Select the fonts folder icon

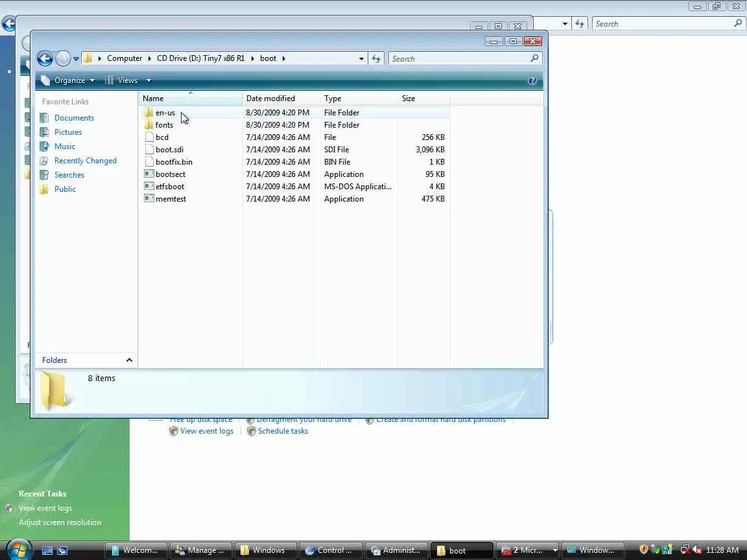click(x=148, y=124)
